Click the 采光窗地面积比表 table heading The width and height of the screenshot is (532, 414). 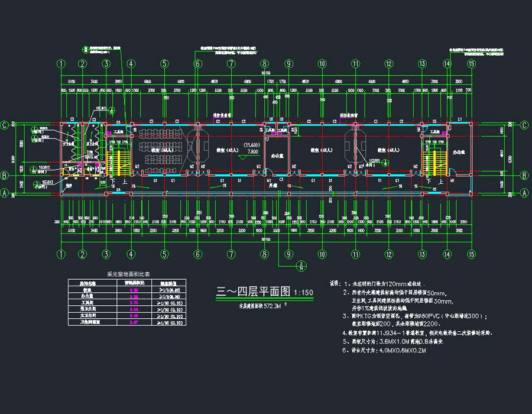coord(128,274)
